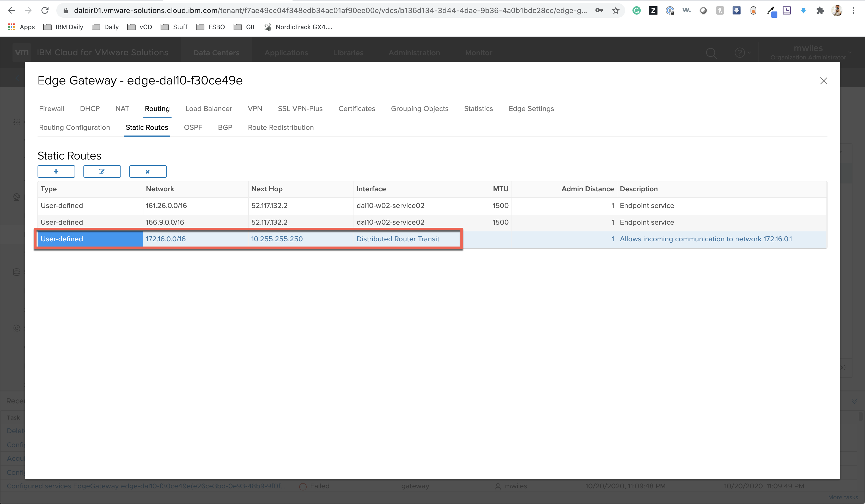Click the edit static route pencil button
Viewport: 865px width, 504px height.
pos(102,171)
